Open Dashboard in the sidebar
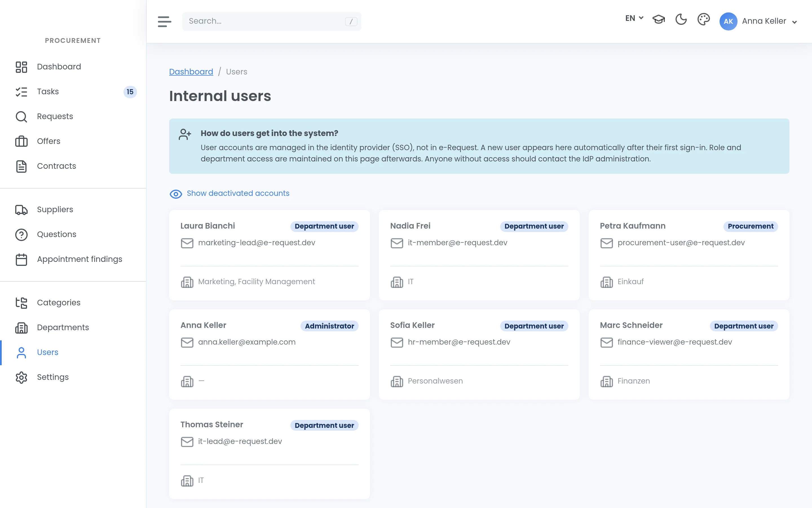Viewport: 812px width, 508px height. point(73,67)
